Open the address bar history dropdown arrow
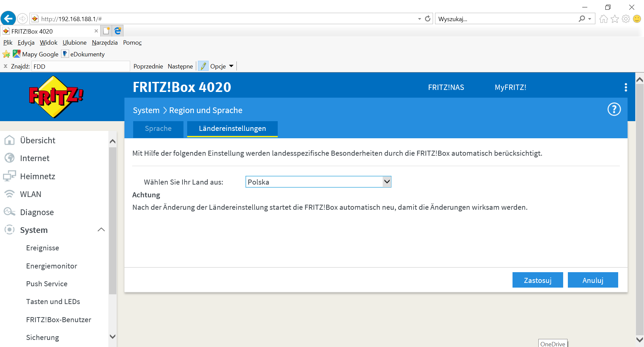This screenshot has width=644, height=347. pos(420,19)
